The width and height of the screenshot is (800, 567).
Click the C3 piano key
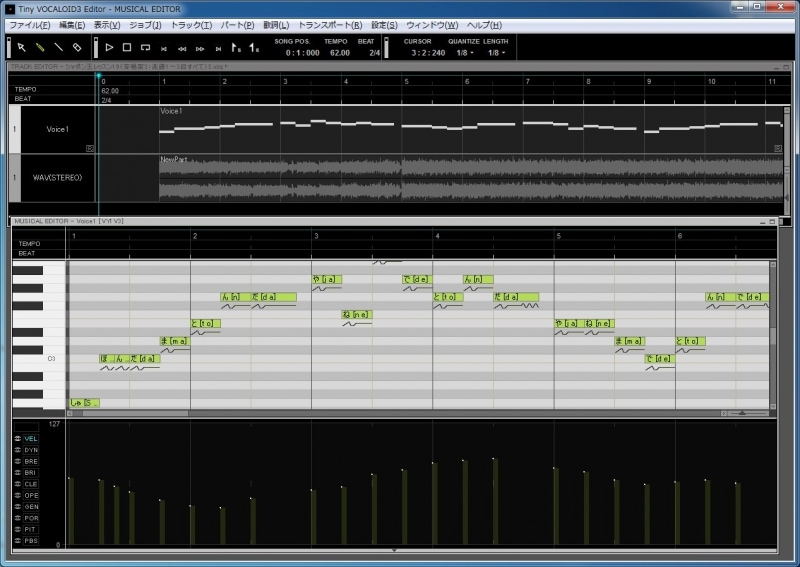tap(39, 359)
